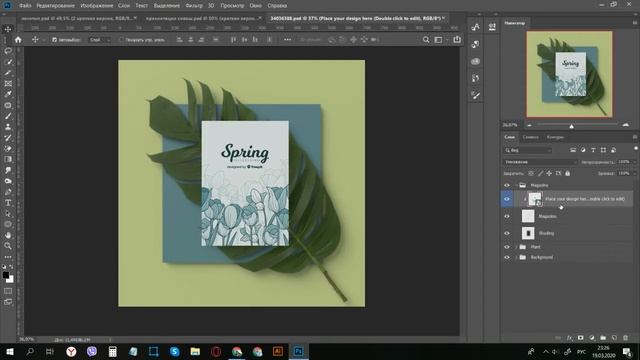
Task: Open Illustrator from the taskbar
Action: point(278,352)
